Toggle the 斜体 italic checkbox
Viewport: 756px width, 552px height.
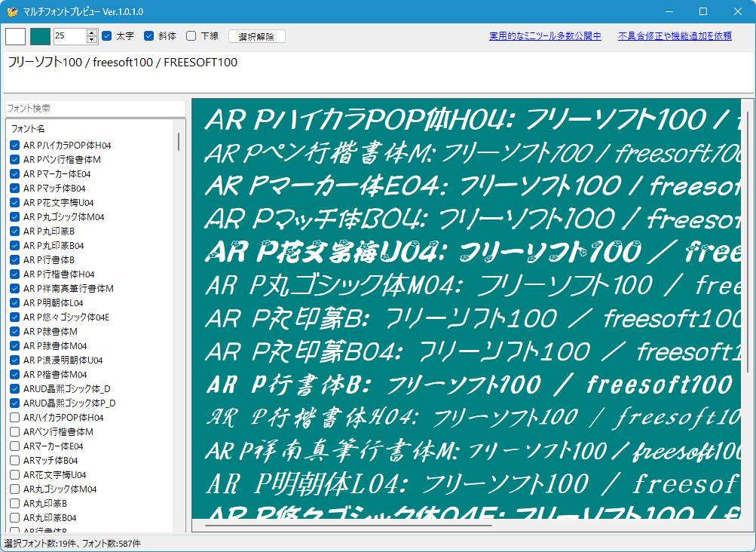coord(149,35)
